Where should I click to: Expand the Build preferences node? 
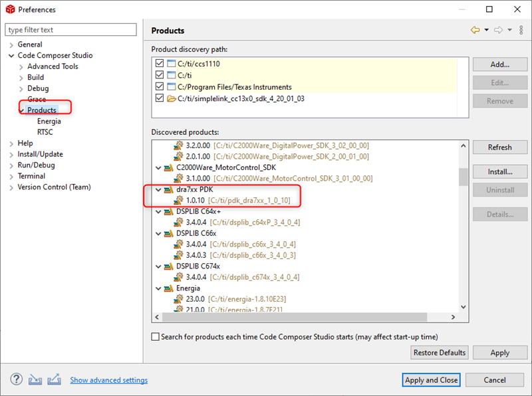tap(21, 78)
